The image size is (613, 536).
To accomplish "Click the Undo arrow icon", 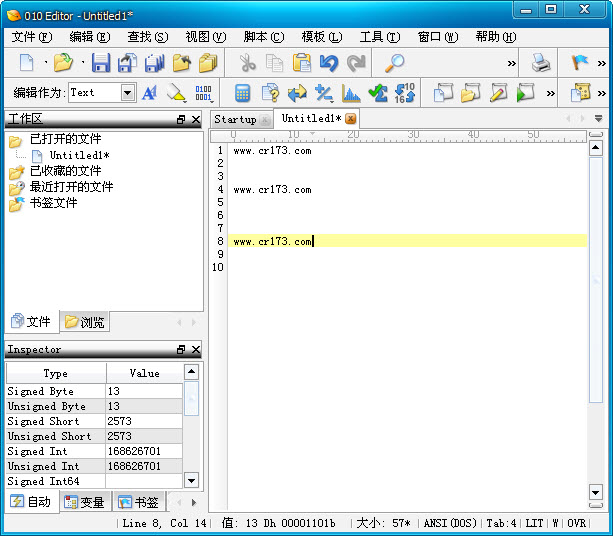I will (x=329, y=63).
